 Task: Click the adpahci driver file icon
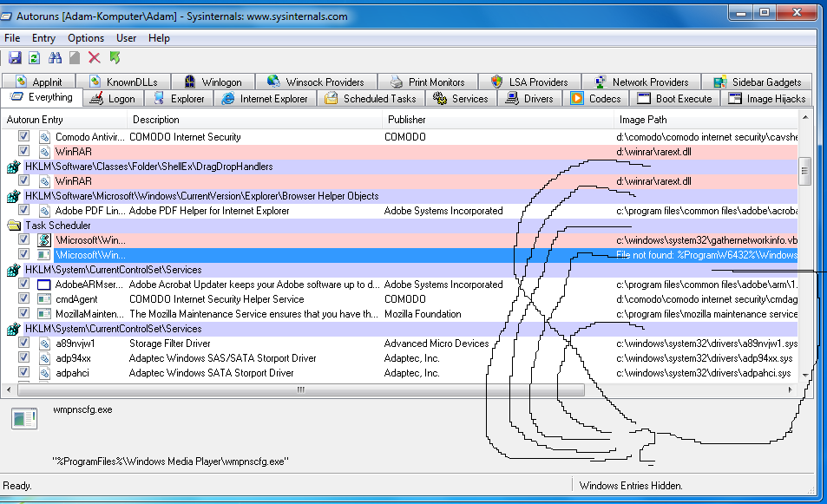point(44,373)
